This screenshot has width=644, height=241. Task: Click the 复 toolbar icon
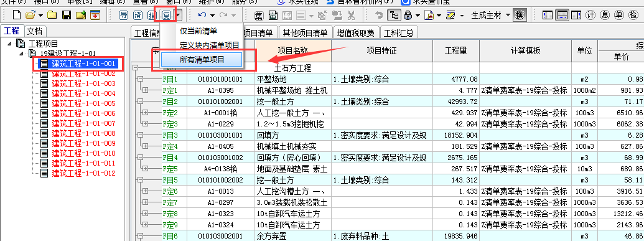166,16
